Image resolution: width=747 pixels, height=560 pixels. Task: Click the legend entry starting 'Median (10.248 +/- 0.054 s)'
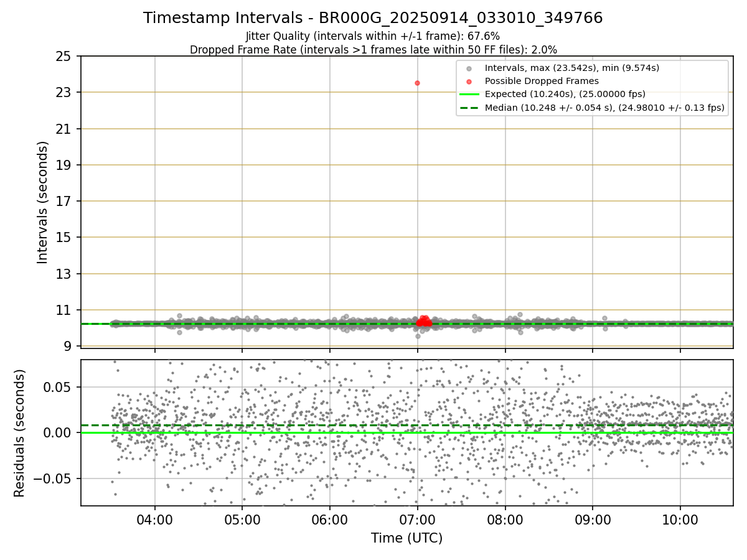coord(604,108)
